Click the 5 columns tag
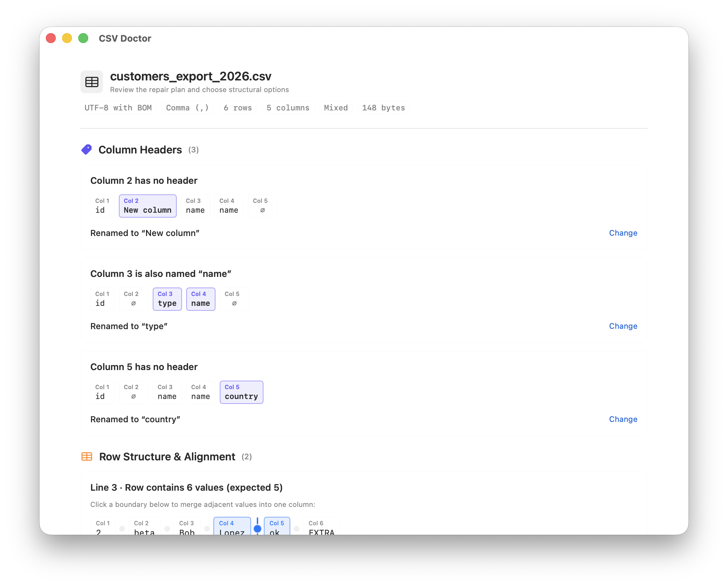This screenshot has height=587, width=728. (288, 108)
